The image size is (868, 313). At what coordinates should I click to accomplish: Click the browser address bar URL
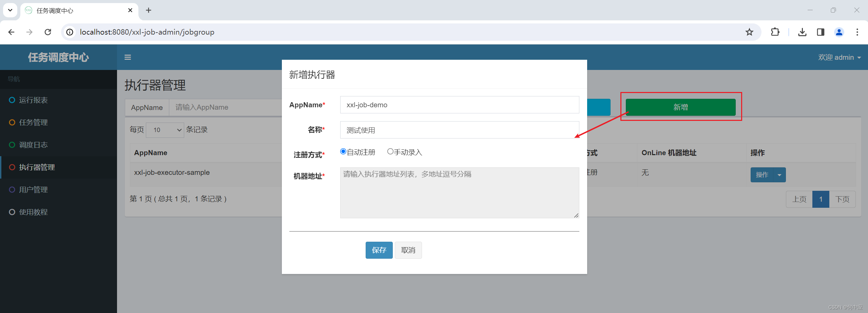(147, 32)
